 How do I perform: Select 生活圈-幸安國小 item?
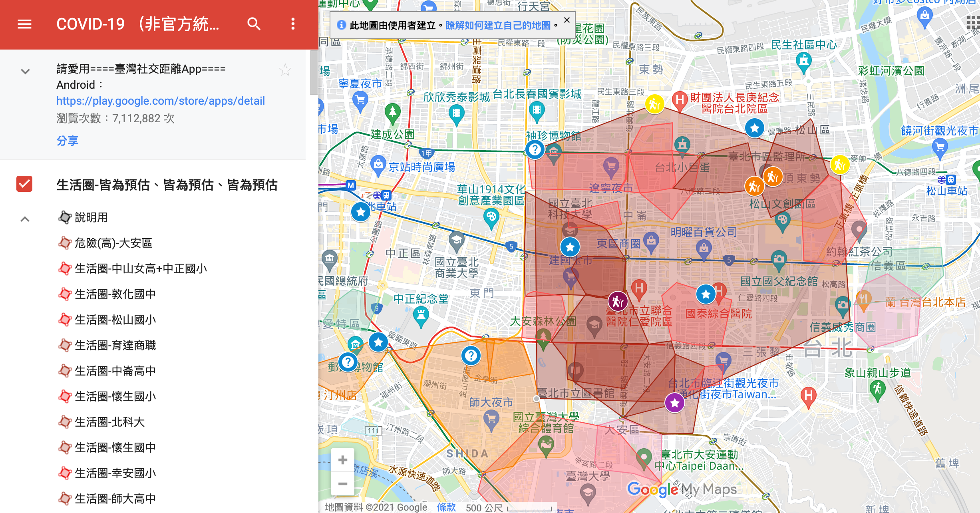tap(115, 473)
